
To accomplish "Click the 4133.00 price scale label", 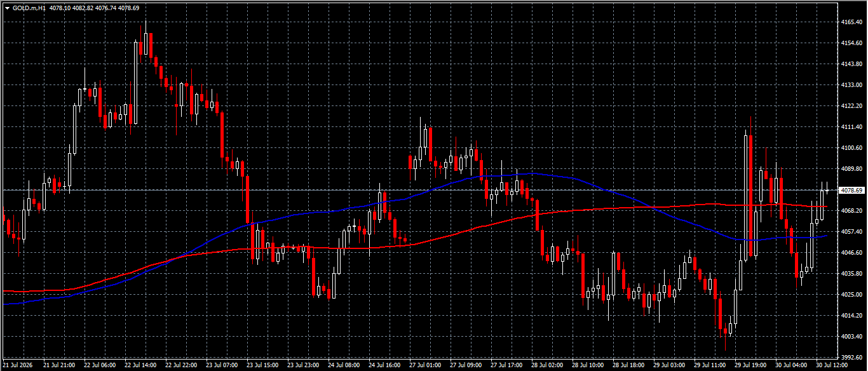I will (x=850, y=85).
